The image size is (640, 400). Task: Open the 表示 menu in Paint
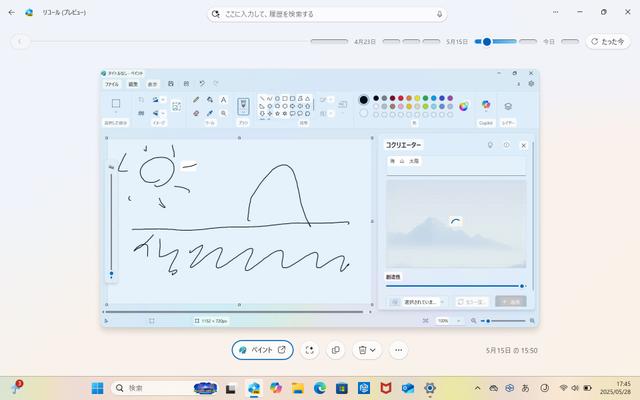[152, 84]
